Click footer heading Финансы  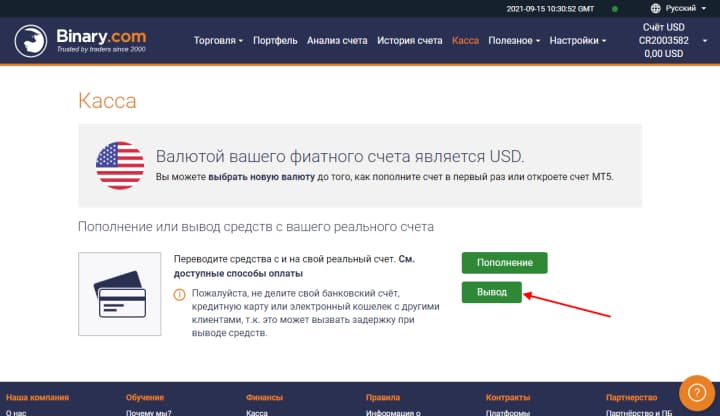264,397
